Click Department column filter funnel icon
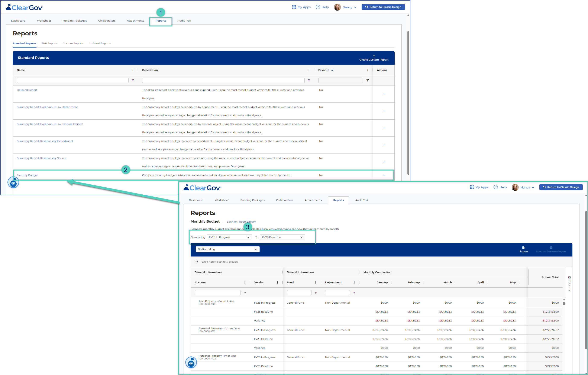The width and height of the screenshot is (588, 375). (354, 293)
